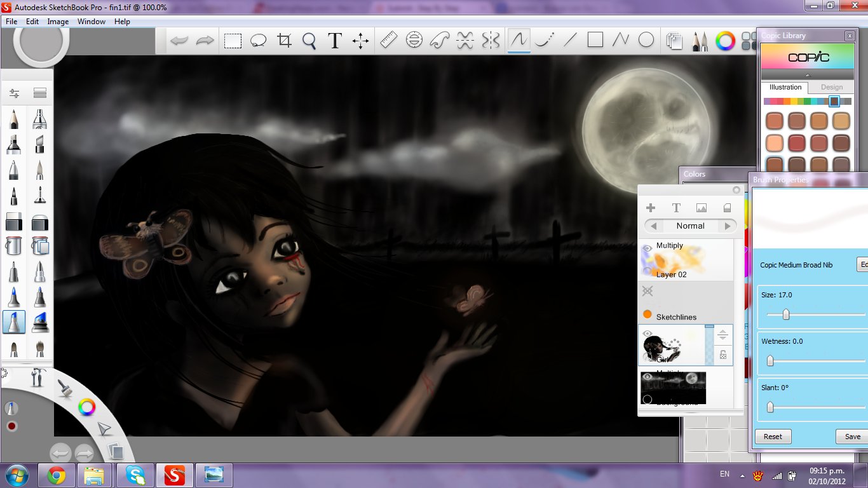Activate the Crop tool

pyautogui.click(x=284, y=41)
